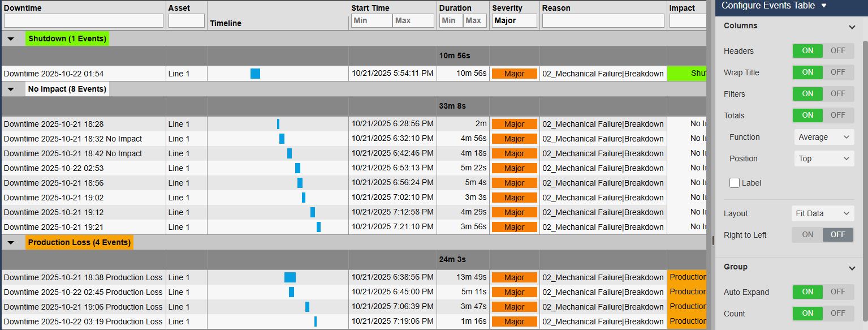This screenshot has height=330, width=868.
Task: Turn Headers ON segment
Action: [807, 51]
